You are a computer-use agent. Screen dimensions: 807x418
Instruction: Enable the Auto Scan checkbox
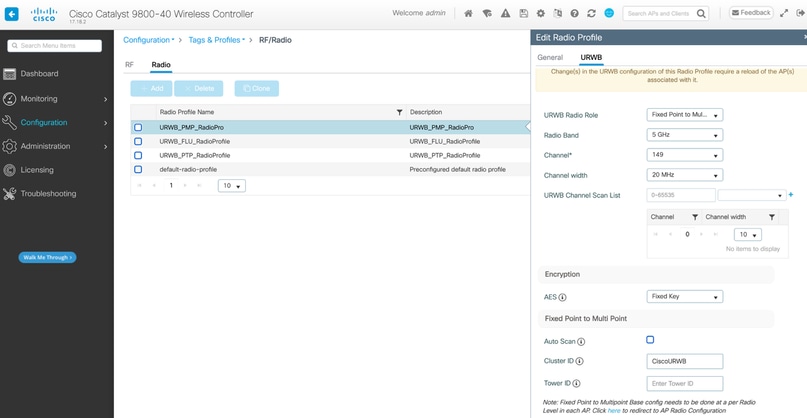pyautogui.click(x=650, y=340)
